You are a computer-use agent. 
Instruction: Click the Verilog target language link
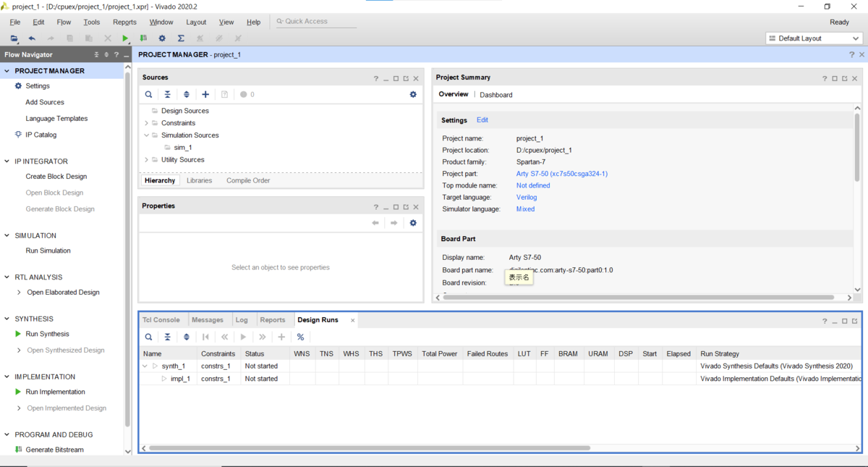point(527,197)
